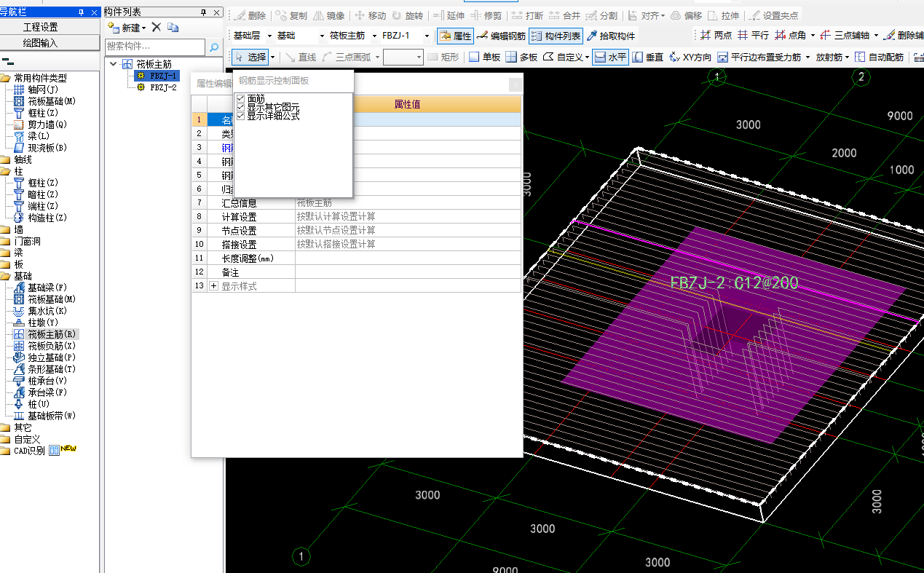
Task: Click 计算设置 property row
Action: [357, 216]
